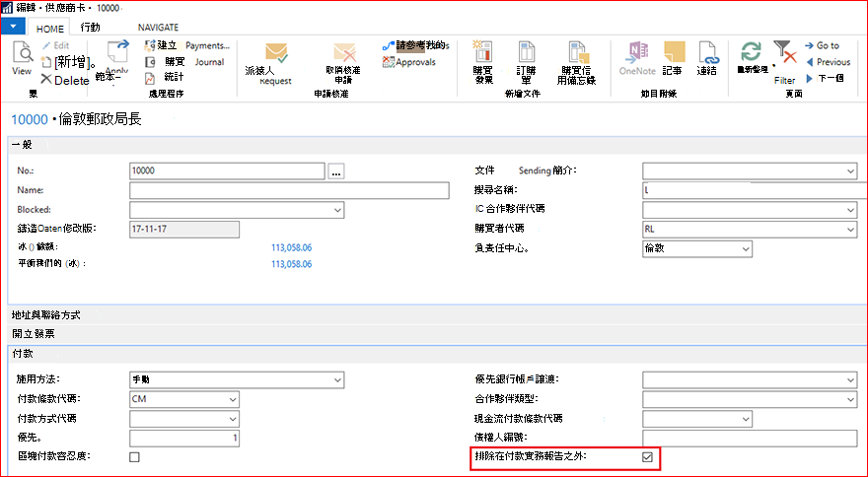Open 施用方法 dropdown
Image resolution: width=868 pixels, height=477 pixels.
coord(337,380)
